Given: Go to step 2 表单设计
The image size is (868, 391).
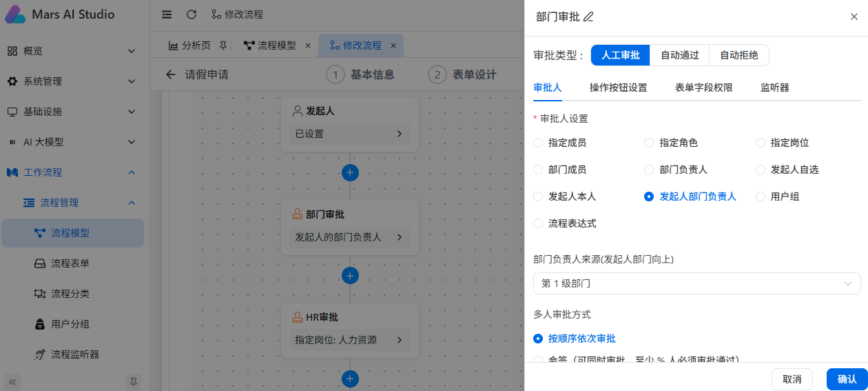Looking at the screenshot, I should [462, 74].
